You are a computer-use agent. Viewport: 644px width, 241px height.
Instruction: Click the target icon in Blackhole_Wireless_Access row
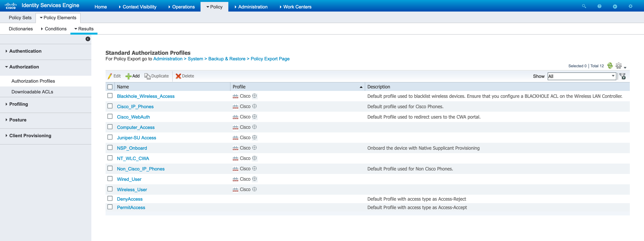pyautogui.click(x=254, y=96)
